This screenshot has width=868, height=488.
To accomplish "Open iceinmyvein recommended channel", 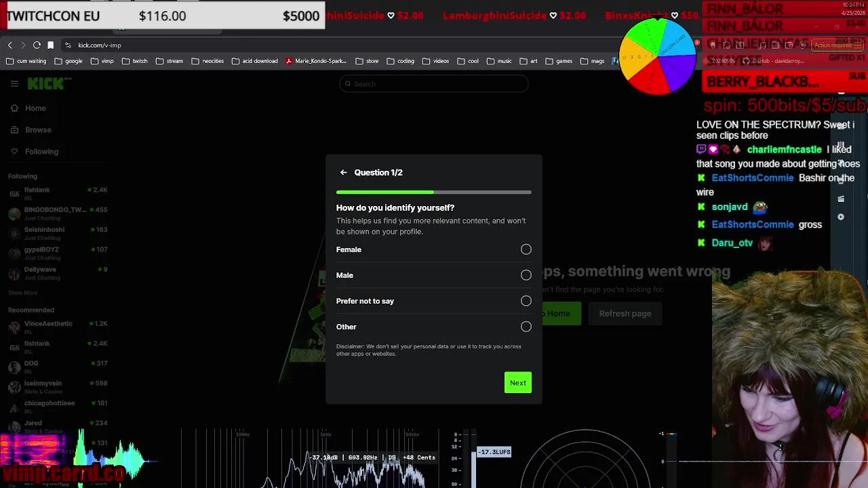I will (58, 387).
